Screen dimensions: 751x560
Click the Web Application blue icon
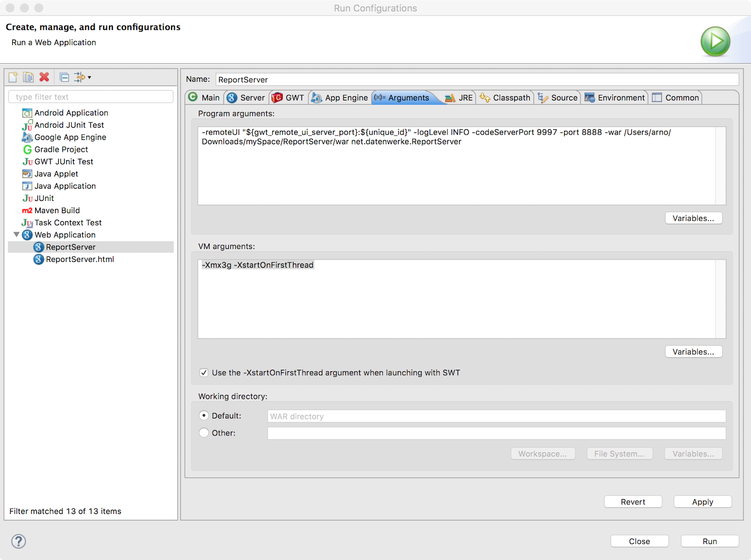[27, 235]
